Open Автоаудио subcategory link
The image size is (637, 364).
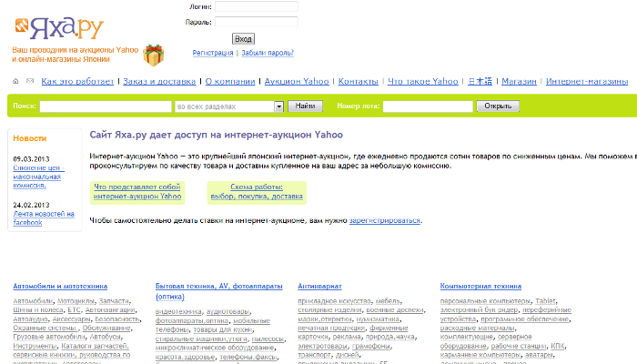[x=30, y=319]
